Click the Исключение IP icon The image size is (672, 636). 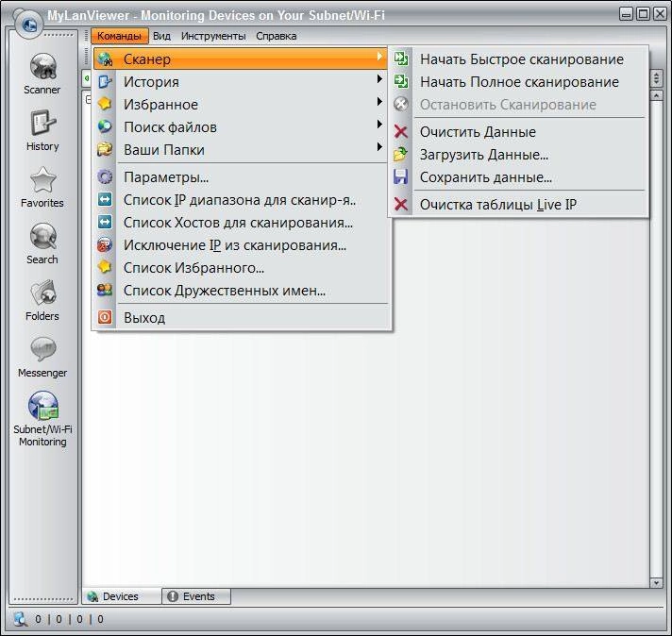point(105,244)
